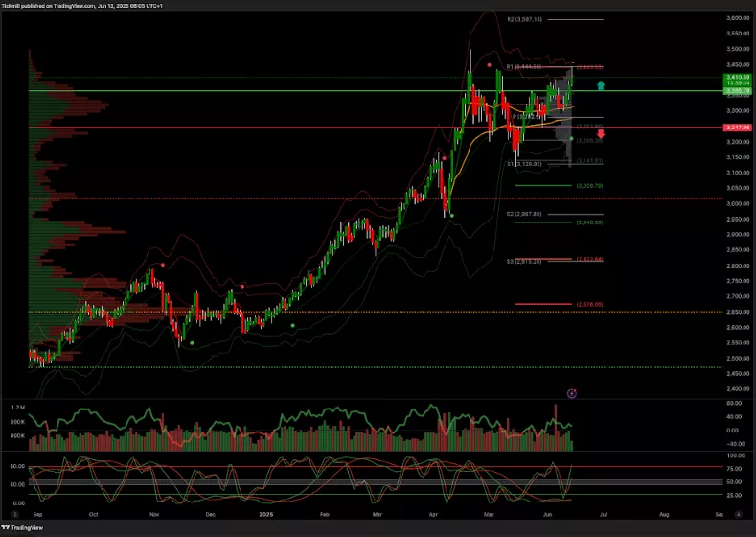Click the 3,000.00 price scale label
The width and height of the screenshot is (756, 537).
[x=737, y=203]
